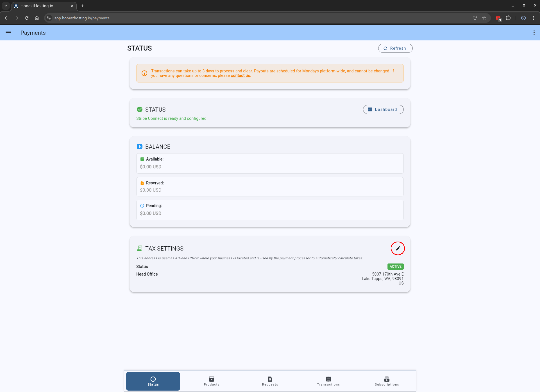
Task: Bookmark this page with star icon
Action: point(484,18)
